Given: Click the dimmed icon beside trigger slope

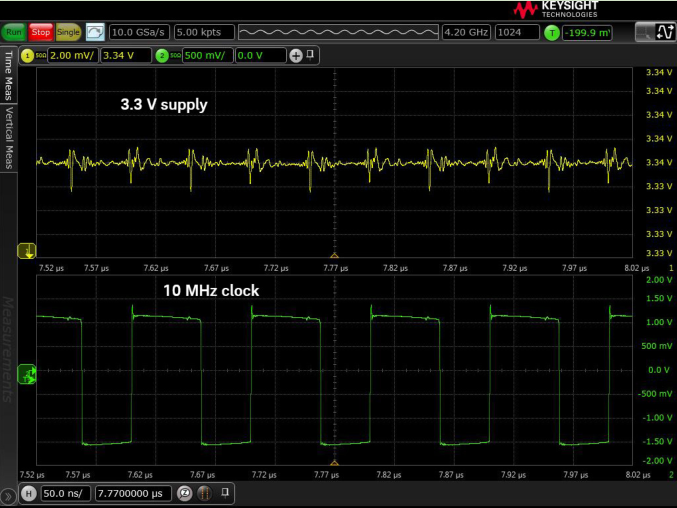Looking at the screenshot, I should (645, 32).
